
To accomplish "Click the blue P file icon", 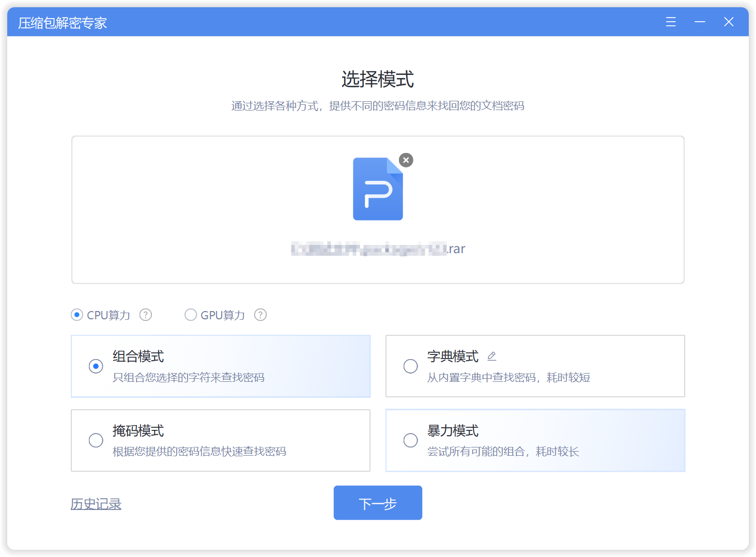I will tap(378, 189).
